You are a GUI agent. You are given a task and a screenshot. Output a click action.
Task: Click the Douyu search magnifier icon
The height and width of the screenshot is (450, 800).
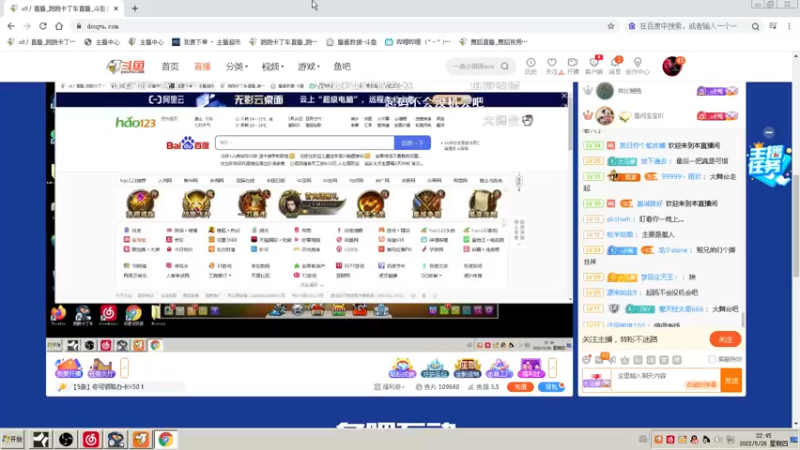[505, 66]
